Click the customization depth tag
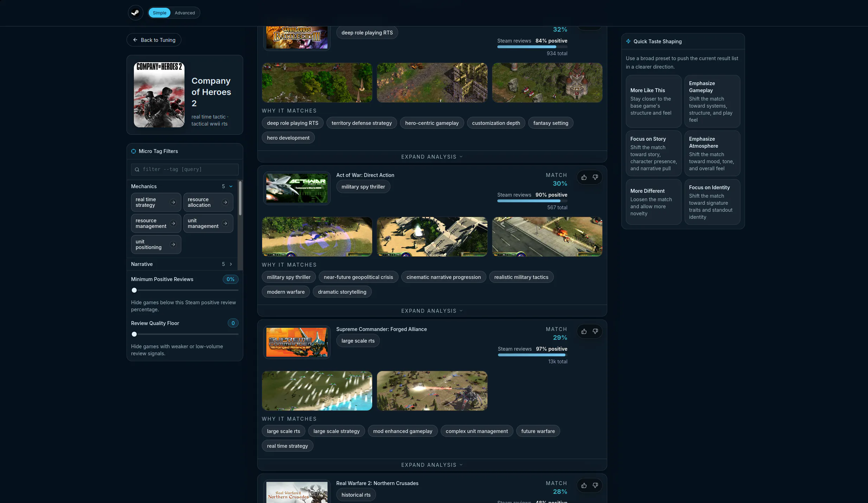 click(496, 123)
